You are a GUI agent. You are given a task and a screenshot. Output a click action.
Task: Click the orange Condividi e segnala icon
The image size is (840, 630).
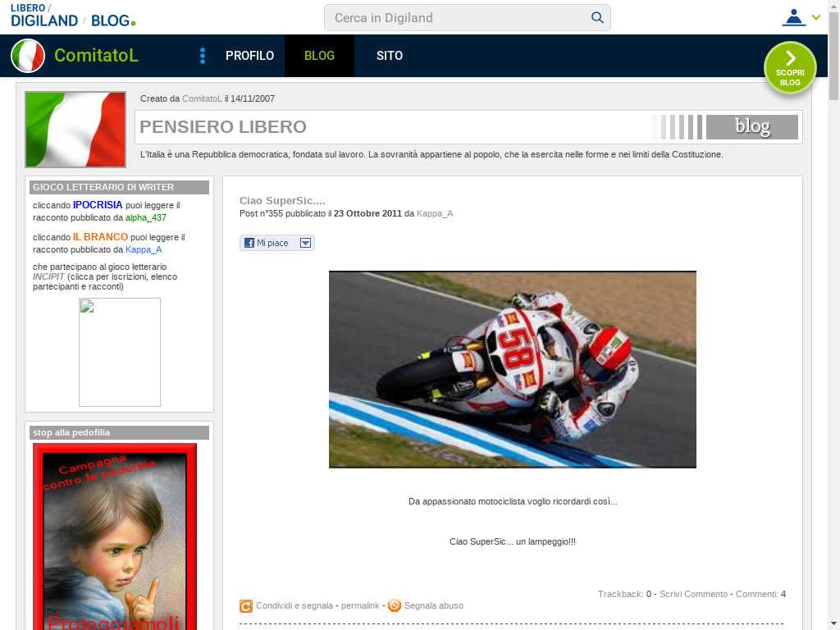[246, 606]
